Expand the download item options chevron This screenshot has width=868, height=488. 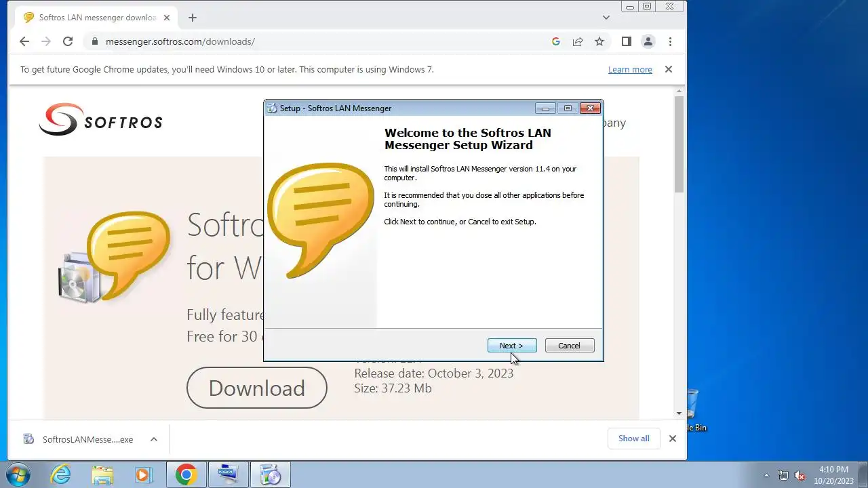[154, 439]
